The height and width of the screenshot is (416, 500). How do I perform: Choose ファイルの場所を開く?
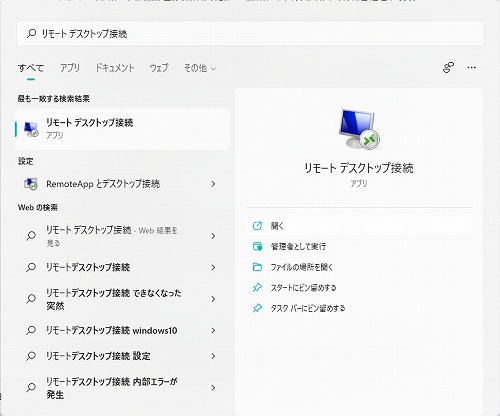(359, 267)
